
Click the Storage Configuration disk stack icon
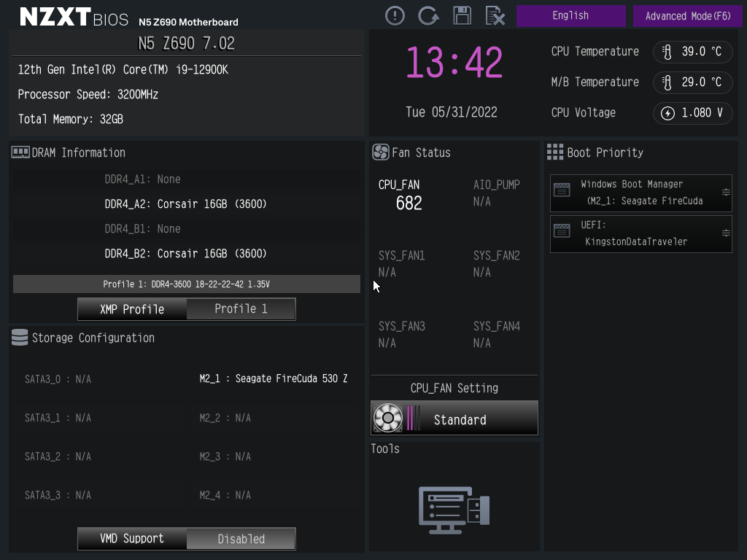[x=20, y=338]
